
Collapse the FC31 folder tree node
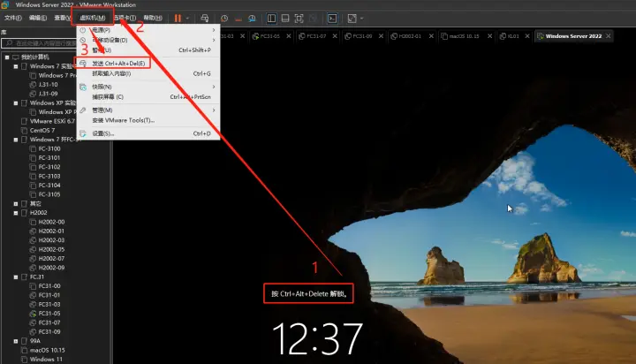coord(16,277)
